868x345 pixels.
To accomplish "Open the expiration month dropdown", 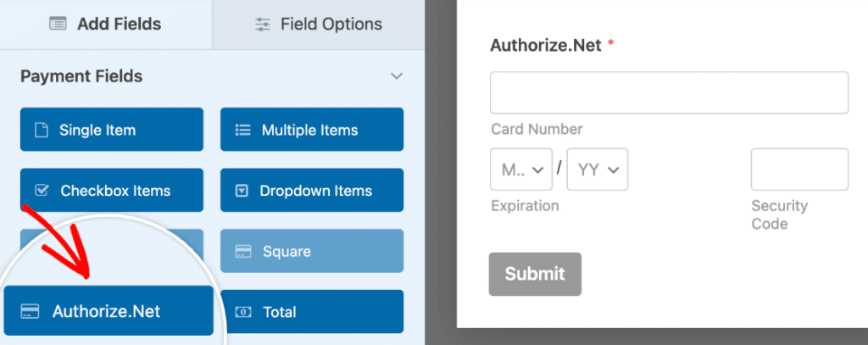I will (521, 170).
